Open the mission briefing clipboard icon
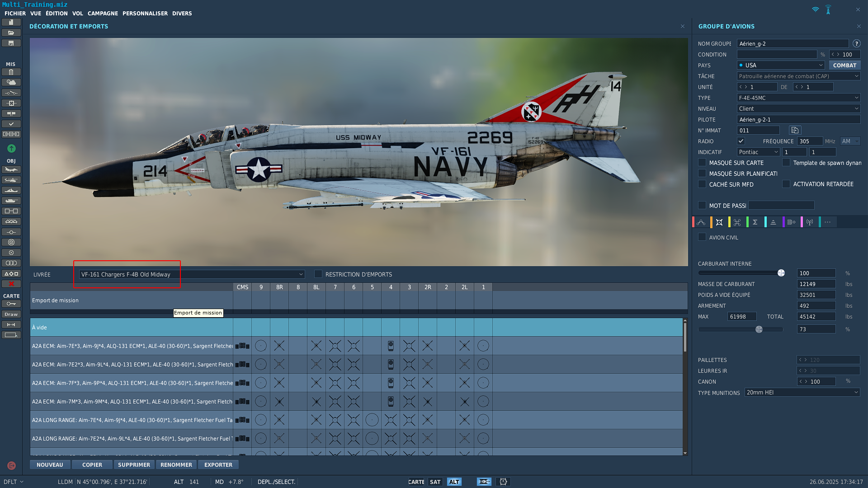868x488 pixels. click(11, 72)
